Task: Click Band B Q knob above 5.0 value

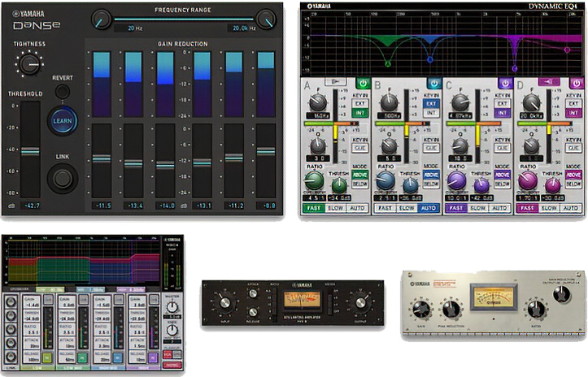Action: (390, 145)
